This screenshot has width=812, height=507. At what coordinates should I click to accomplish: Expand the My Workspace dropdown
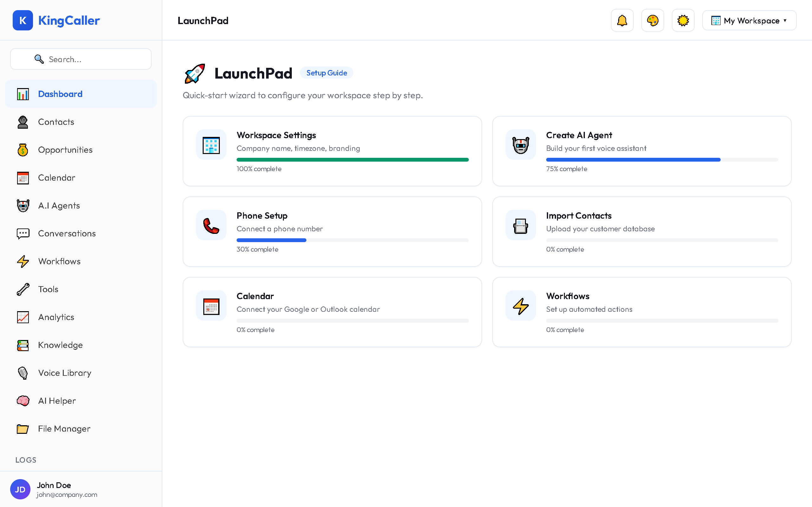point(749,21)
